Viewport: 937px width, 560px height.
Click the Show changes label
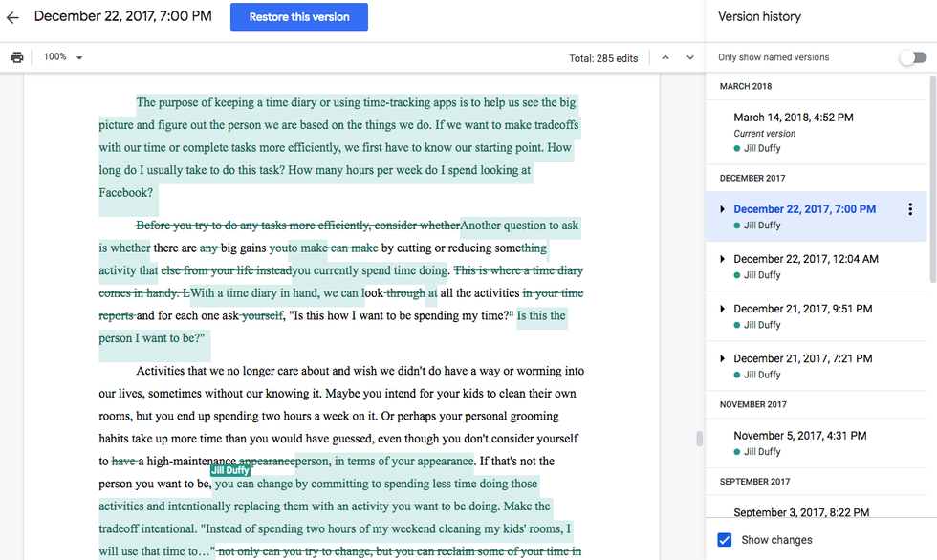(x=776, y=540)
